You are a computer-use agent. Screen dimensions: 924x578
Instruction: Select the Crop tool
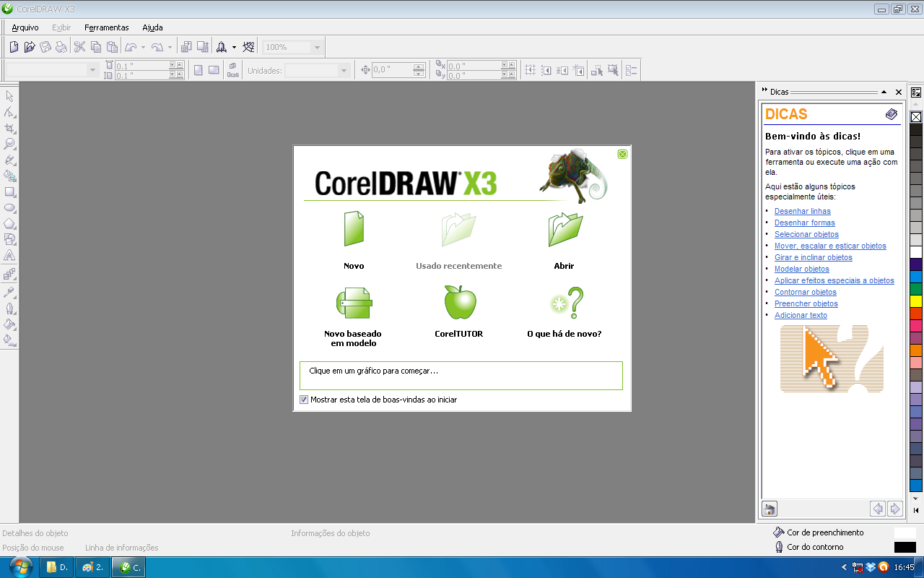coord(10,128)
